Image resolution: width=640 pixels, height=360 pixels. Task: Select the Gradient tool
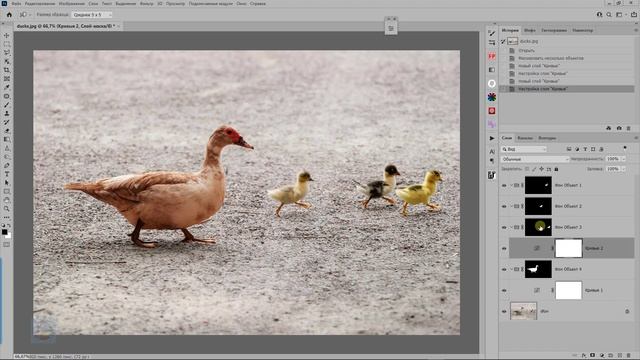coord(7,140)
